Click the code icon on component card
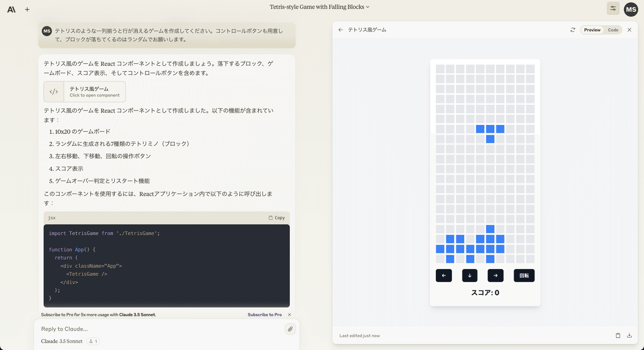 54,92
